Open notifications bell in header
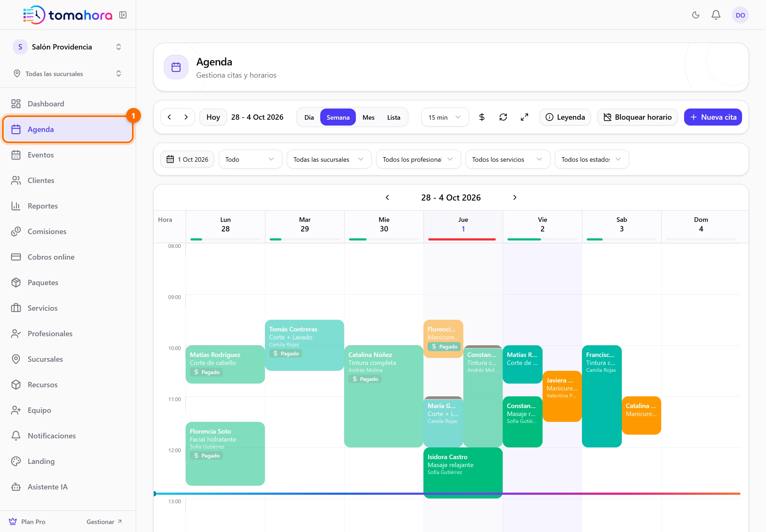This screenshot has height=532, width=766. pyautogui.click(x=716, y=15)
